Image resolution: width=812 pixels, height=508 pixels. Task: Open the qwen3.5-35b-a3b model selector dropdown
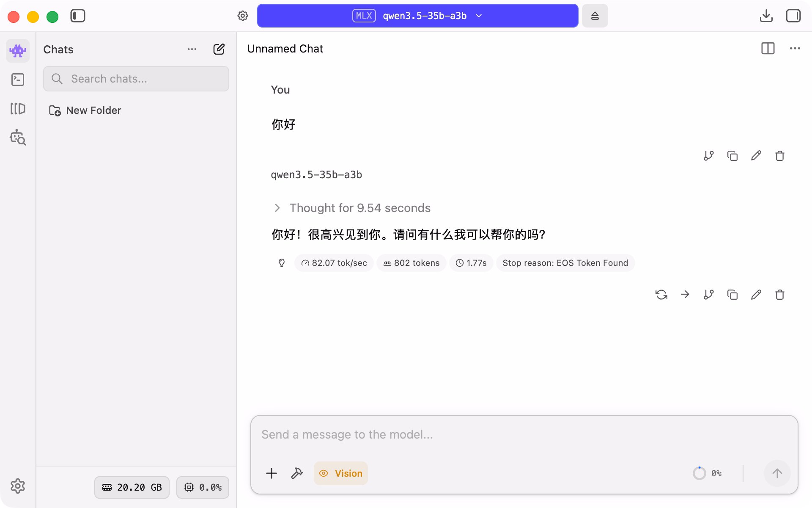[417, 16]
